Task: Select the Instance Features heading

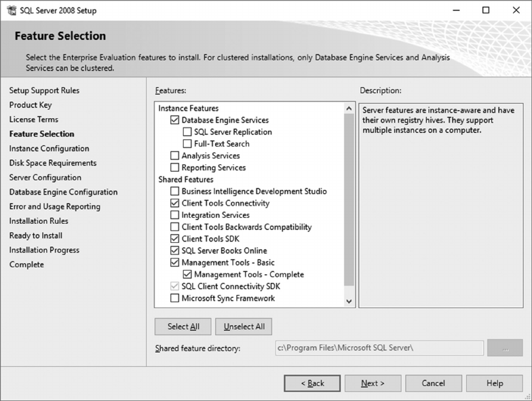Action: tap(189, 109)
